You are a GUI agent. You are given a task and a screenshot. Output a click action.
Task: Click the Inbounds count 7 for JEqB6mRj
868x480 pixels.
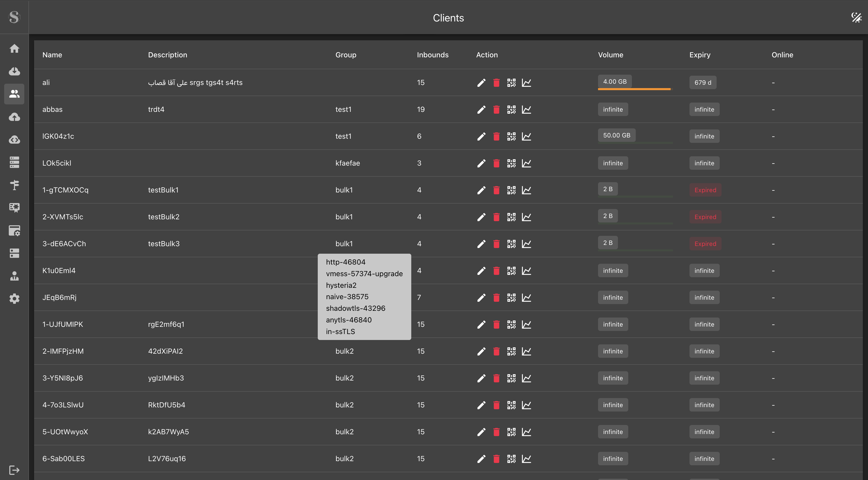(419, 297)
